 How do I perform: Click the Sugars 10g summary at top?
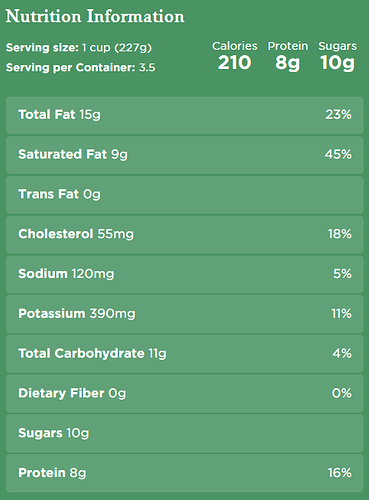tap(337, 56)
